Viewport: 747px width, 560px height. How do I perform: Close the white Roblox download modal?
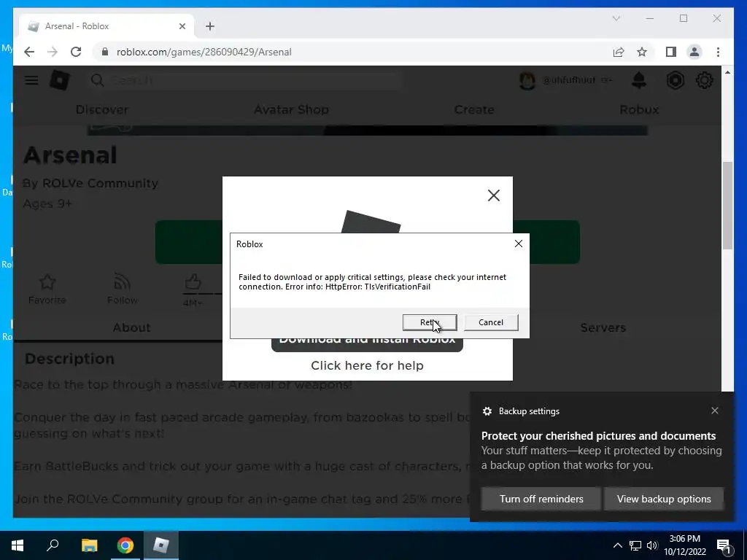tap(494, 195)
